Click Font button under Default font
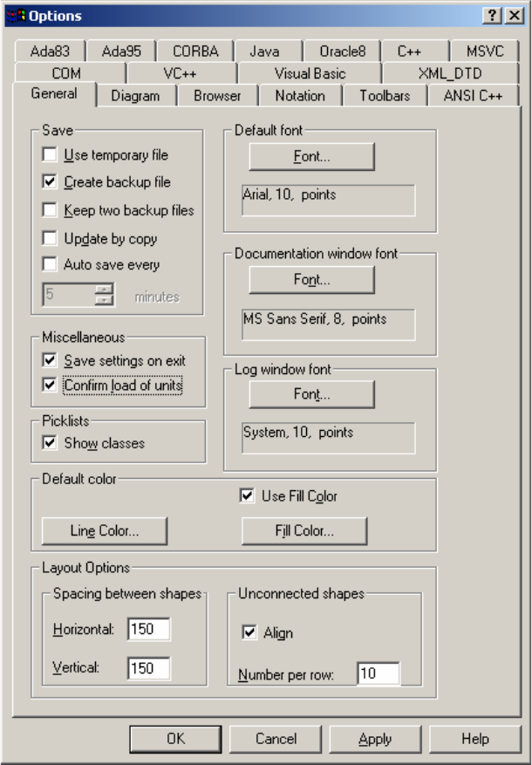Image resolution: width=532 pixels, height=765 pixels. [311, 157]
